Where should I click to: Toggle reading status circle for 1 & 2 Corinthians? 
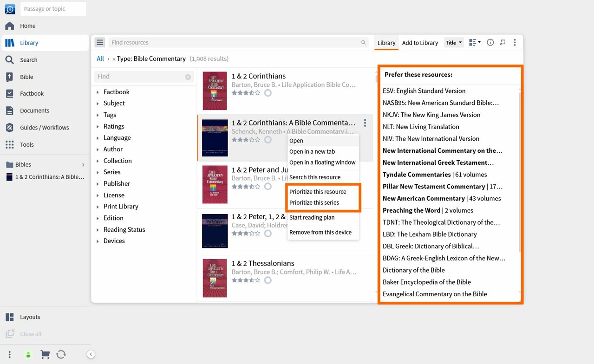[x=268, y=93]
